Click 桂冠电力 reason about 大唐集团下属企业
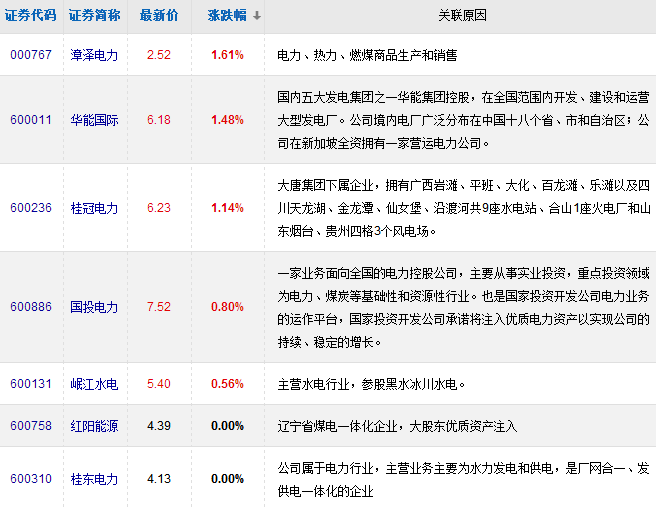 463,208
